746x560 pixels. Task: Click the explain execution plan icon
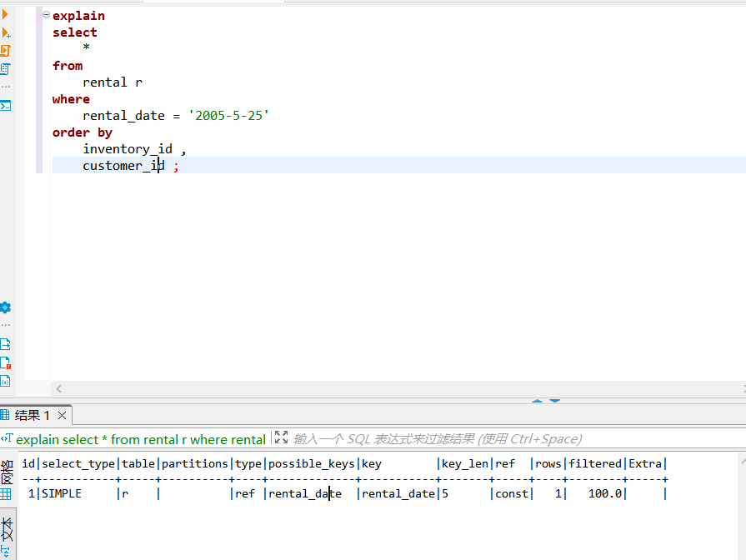(x=5, y=69)
